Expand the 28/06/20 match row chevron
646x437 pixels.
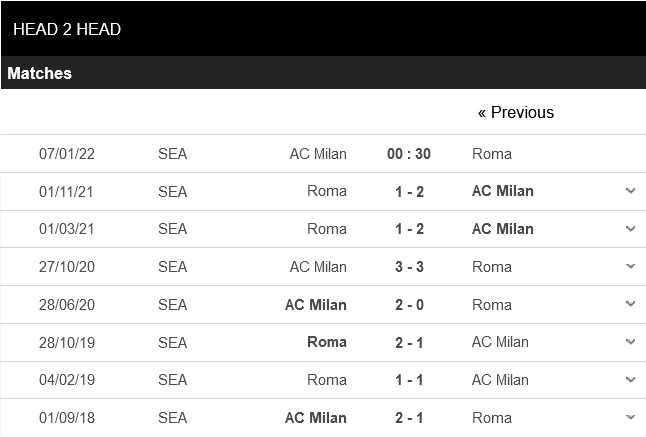(x=630, y=304)
